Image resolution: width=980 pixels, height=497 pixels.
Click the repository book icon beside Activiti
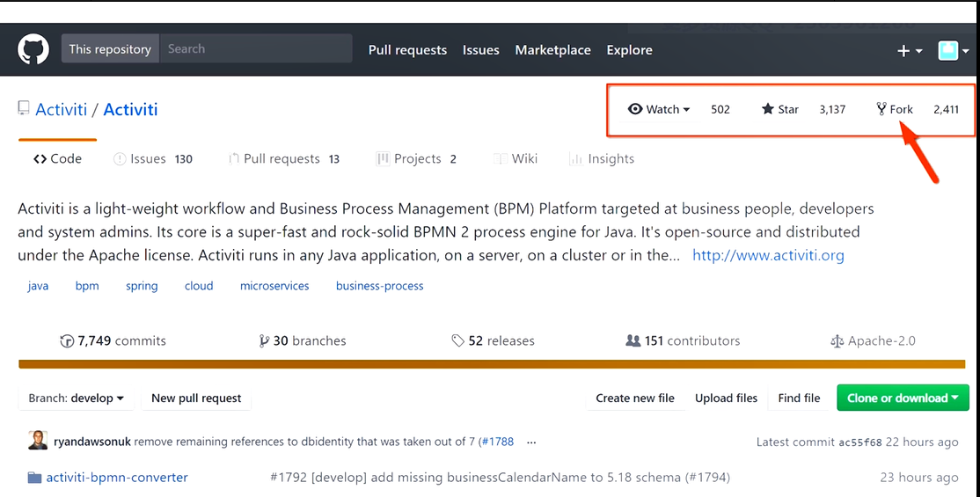tap(24, 109)
